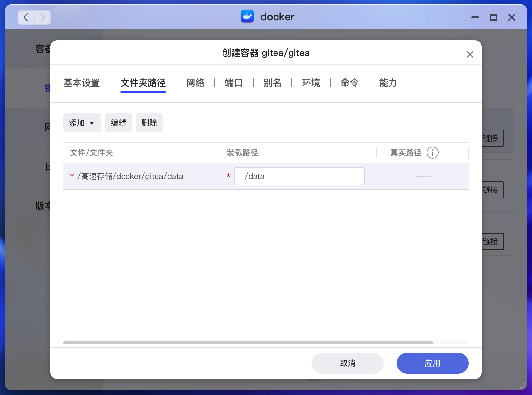The height and width of the screenshot is (395, 532).
Task: Click the first 链接 button in background window
Action: [492, 138]
